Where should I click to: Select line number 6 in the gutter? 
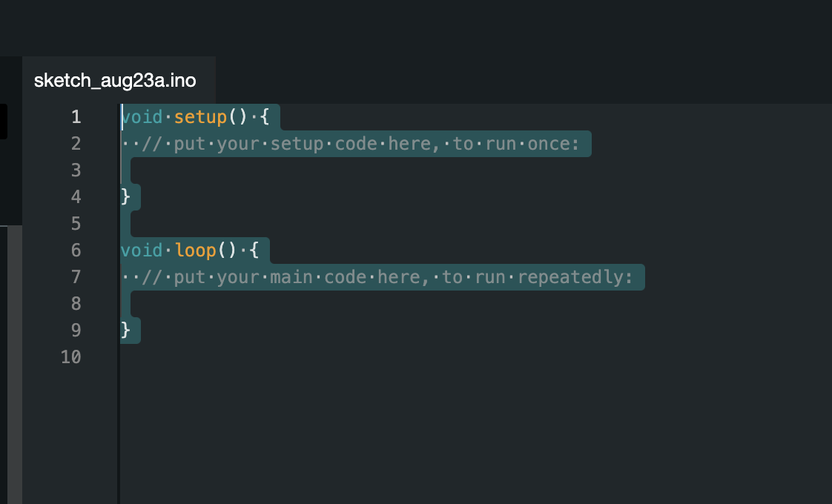click(76, 251)
